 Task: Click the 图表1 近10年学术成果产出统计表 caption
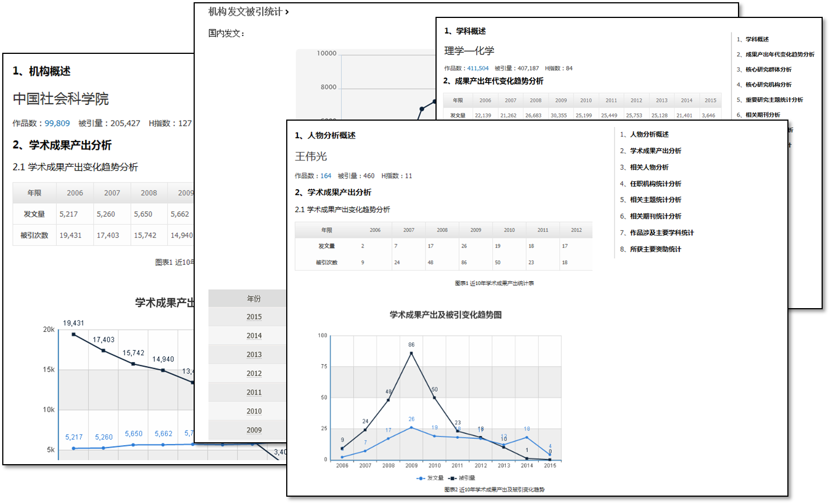(x=494, y=283)
